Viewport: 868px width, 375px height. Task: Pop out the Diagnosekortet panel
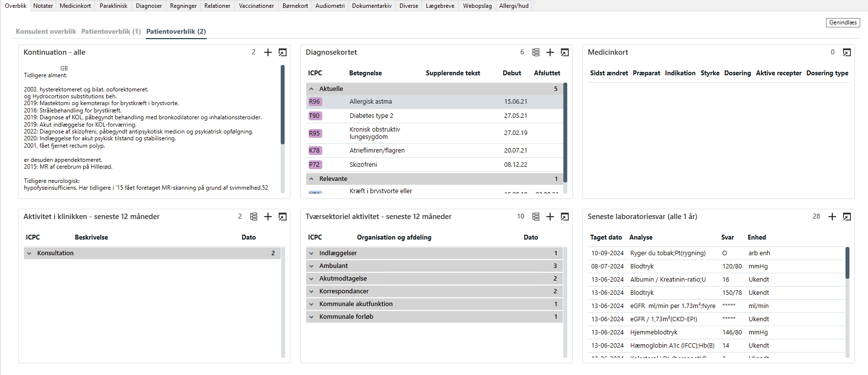(x=565, y=52)
